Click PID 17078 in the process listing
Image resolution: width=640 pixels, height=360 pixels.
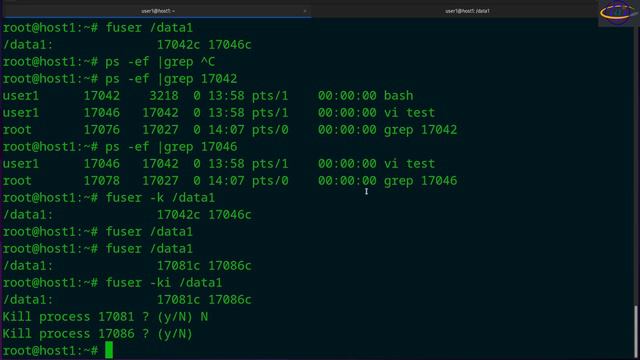click(102, 181)
